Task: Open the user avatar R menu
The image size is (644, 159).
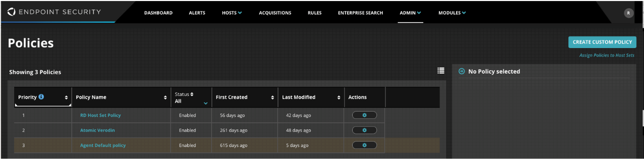Action: tap(629, 13)
